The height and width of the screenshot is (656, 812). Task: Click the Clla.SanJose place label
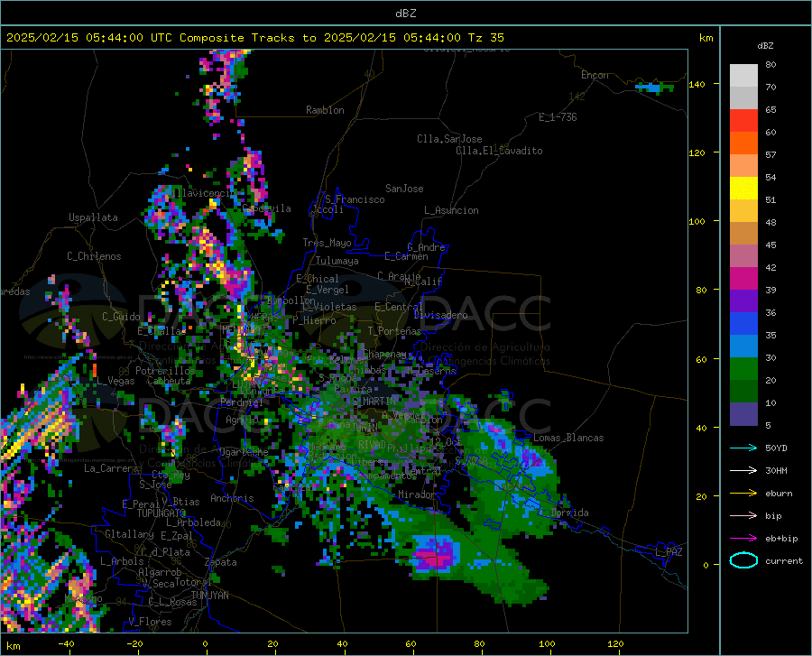pyautogui.click(x=449, y=139)
